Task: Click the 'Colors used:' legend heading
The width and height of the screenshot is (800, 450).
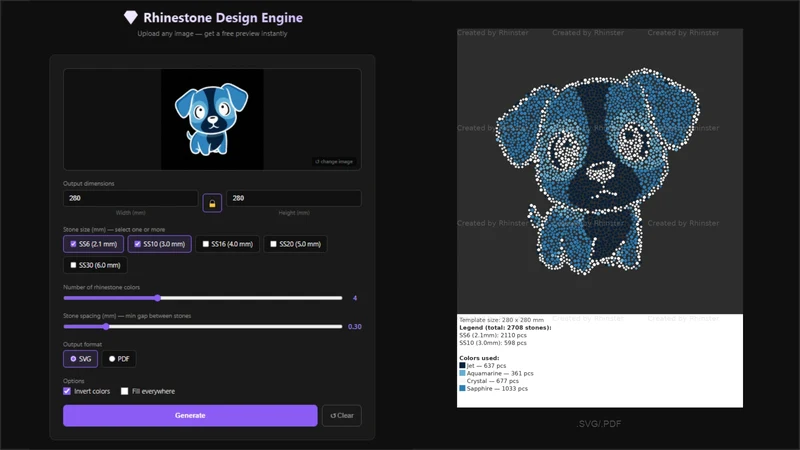Action: tap(479, 358)
